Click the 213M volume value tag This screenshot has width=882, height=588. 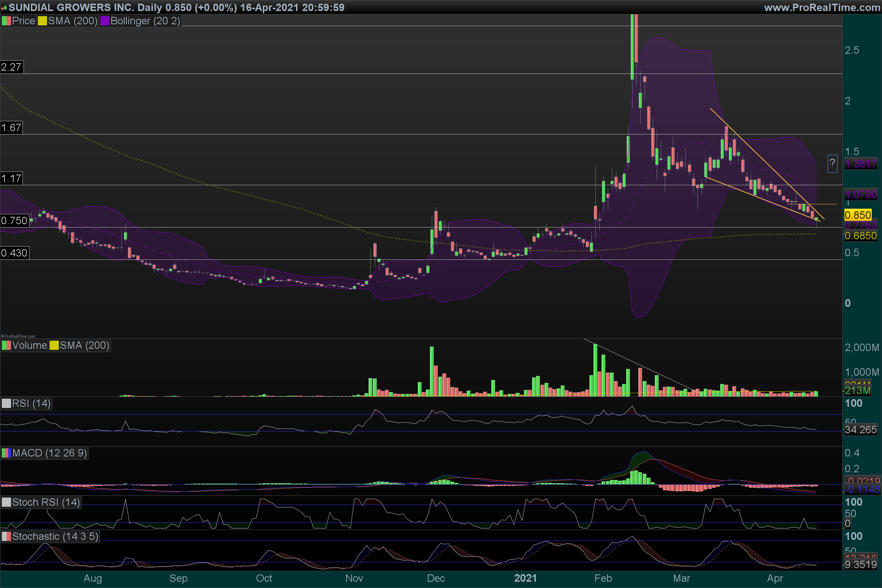coord(858,390)
